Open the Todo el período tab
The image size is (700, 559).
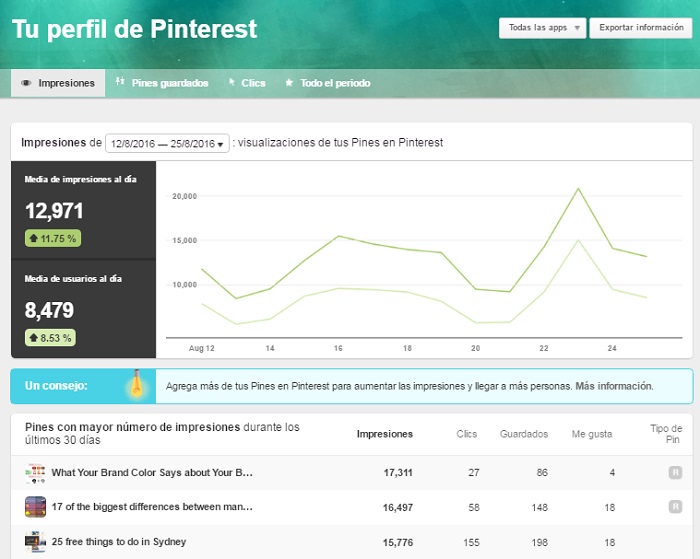[335, 83]
